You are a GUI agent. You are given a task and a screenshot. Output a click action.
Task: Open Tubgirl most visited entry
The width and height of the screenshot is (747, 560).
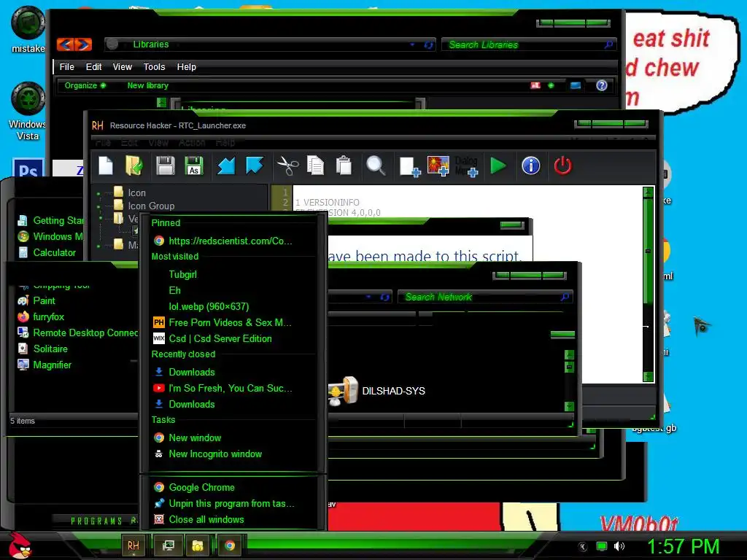point(233,274)
